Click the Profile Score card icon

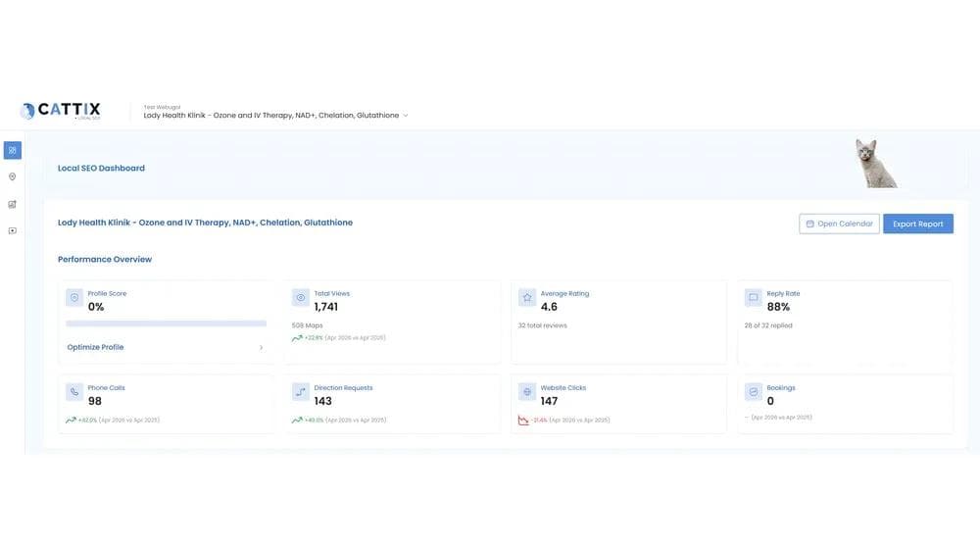[x=74, y=298]
